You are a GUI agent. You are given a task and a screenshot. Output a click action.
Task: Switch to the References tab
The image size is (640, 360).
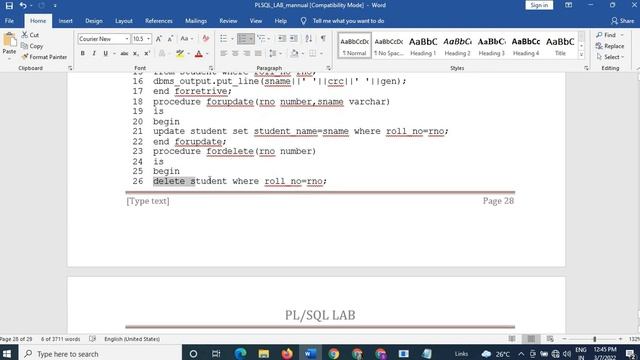159,21
